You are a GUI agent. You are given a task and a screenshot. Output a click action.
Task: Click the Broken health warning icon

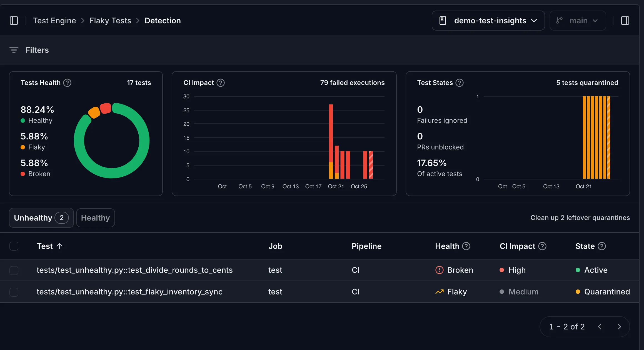click(x=439, y=270)
